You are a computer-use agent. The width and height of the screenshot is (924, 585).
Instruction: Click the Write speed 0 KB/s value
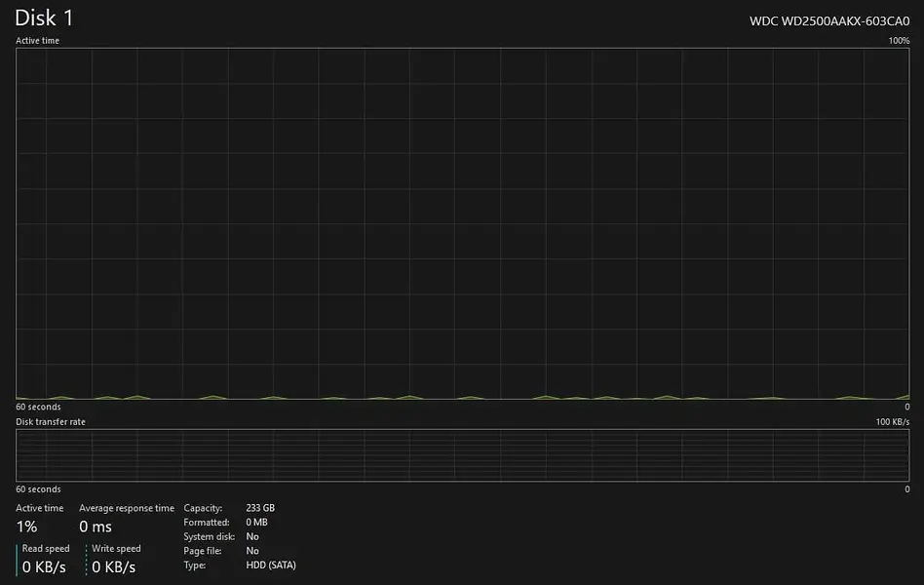[x=114, y=567]
